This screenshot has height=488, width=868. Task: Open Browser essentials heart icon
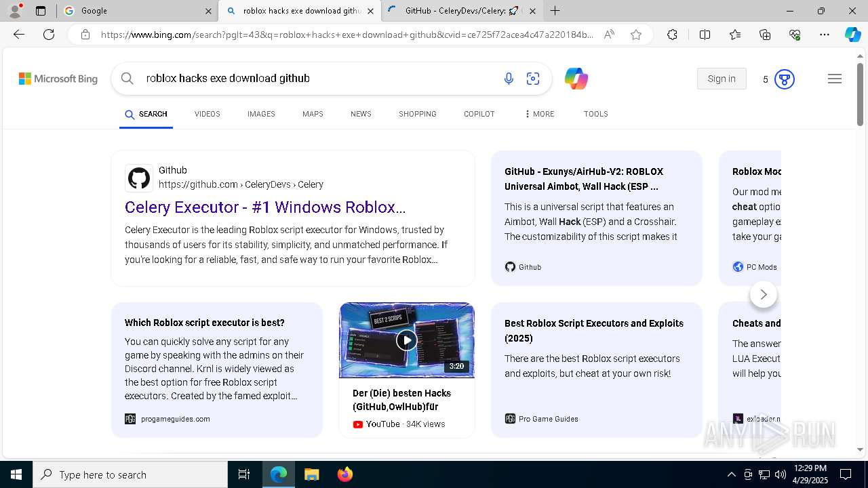point(795,35)
